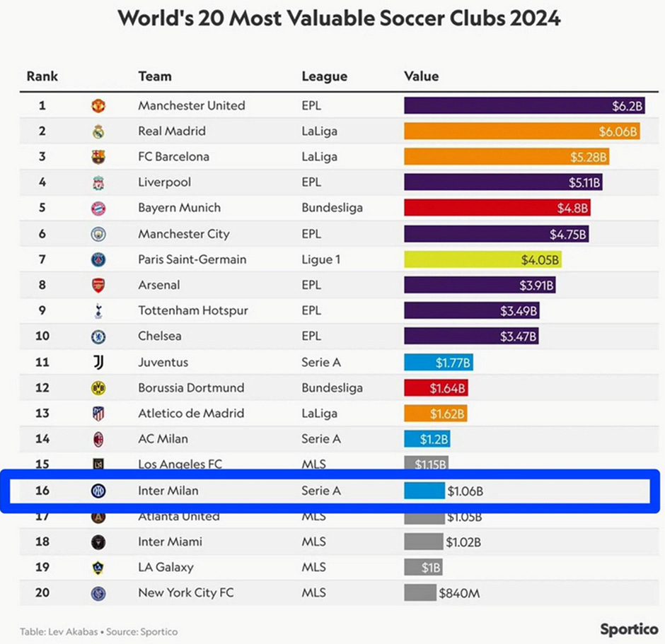665x644 pixels.
Task: Click the Team column header
Action: pos(155,76)
